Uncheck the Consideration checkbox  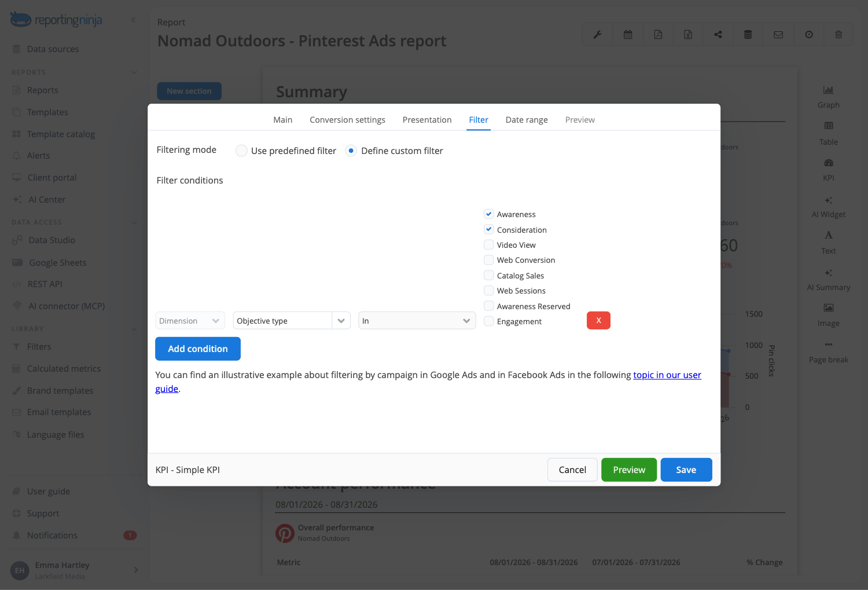(489, 229)
